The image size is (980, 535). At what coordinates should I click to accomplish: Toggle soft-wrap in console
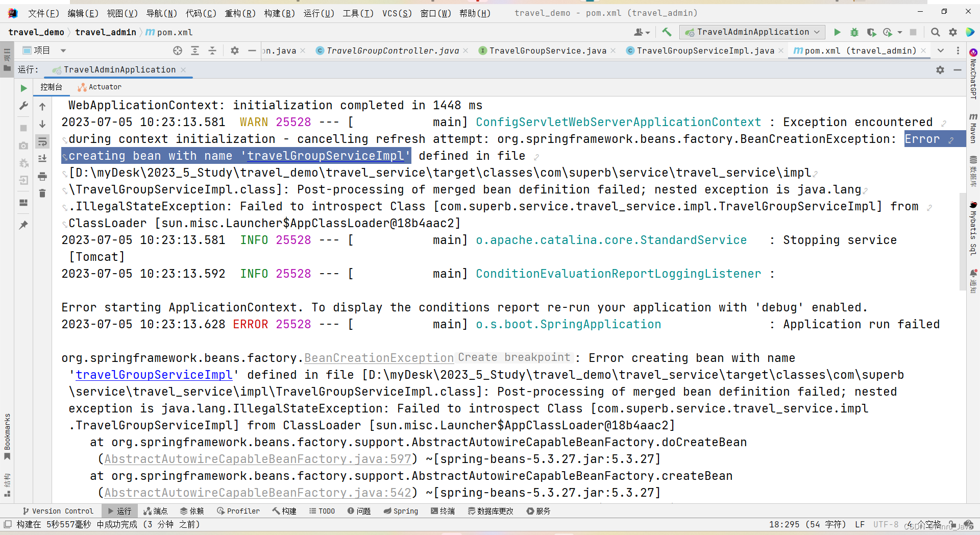42,141
